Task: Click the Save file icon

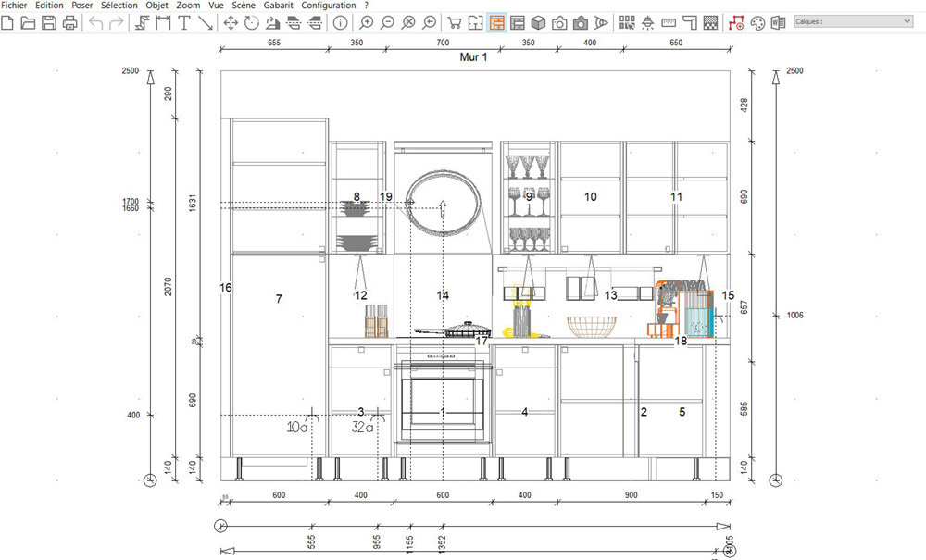Action: coord(49,22)
